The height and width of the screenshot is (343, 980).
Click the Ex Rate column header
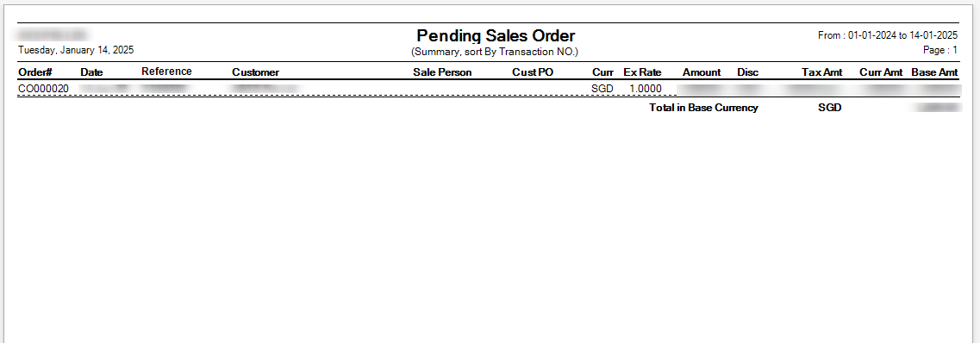click(x=642, y=72)
